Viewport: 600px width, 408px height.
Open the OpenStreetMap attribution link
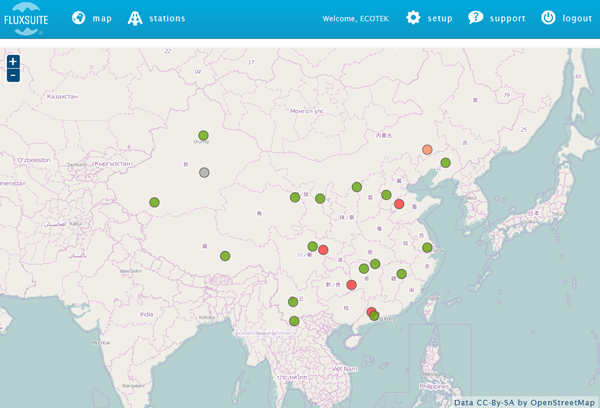(x=563, y=403)
